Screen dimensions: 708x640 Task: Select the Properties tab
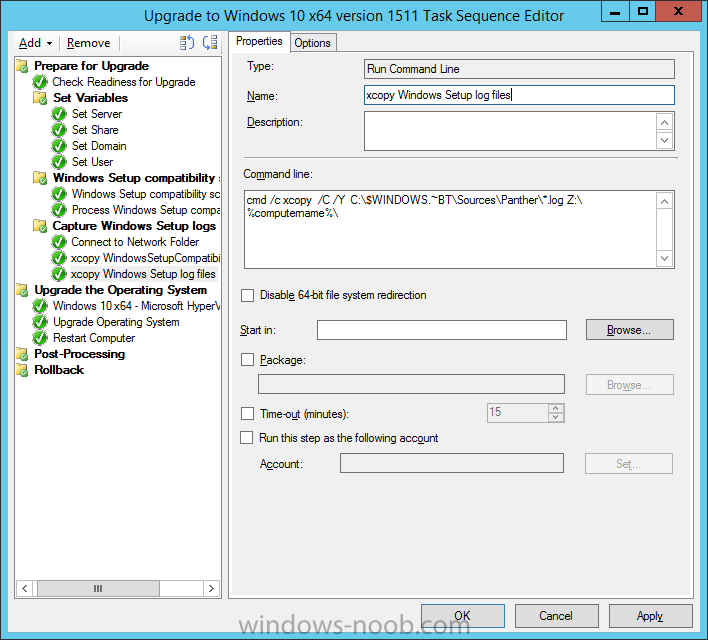coord(259,41)
